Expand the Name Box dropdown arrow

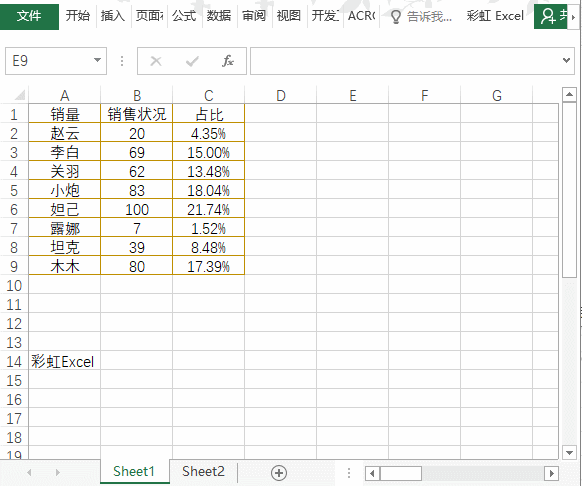pos(97,60)
